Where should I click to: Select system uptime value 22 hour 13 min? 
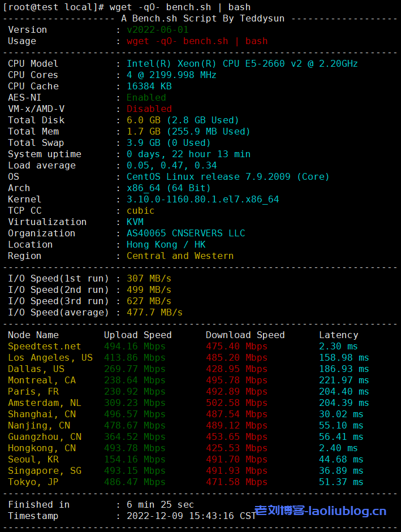[x=211, y=154]
